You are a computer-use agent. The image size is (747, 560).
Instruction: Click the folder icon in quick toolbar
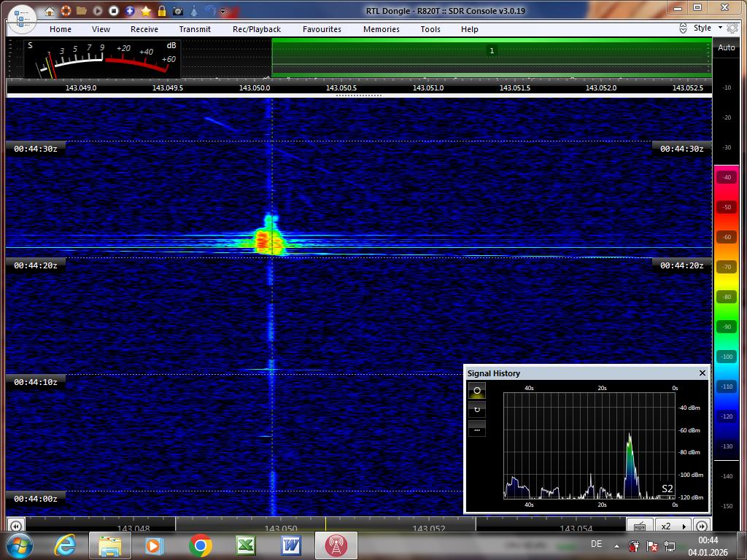82,10
